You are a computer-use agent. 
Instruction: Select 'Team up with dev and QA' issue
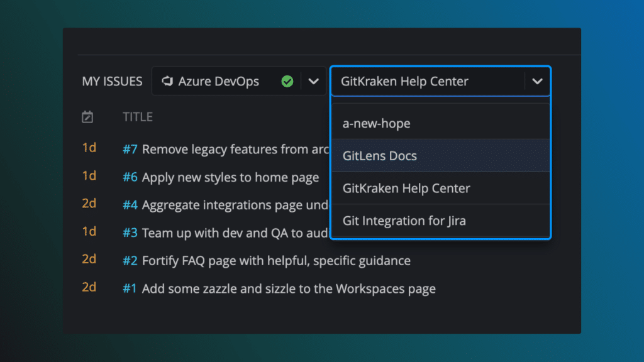236,233
